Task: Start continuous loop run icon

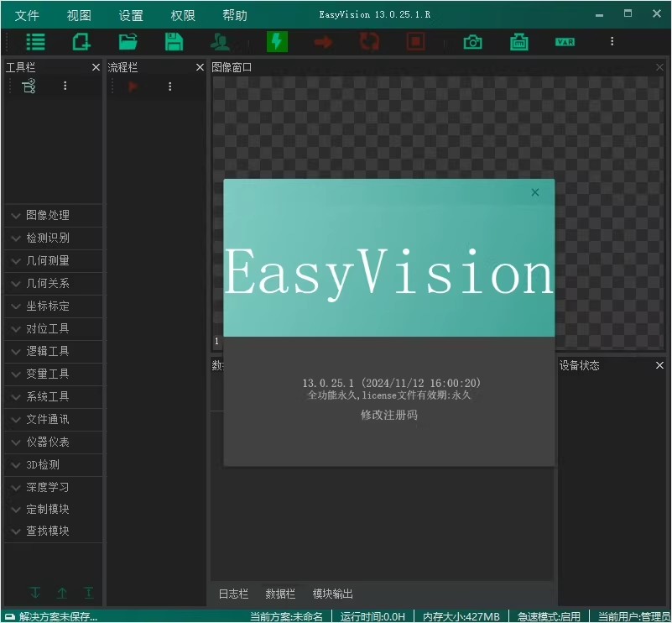Action: (369, 42)
